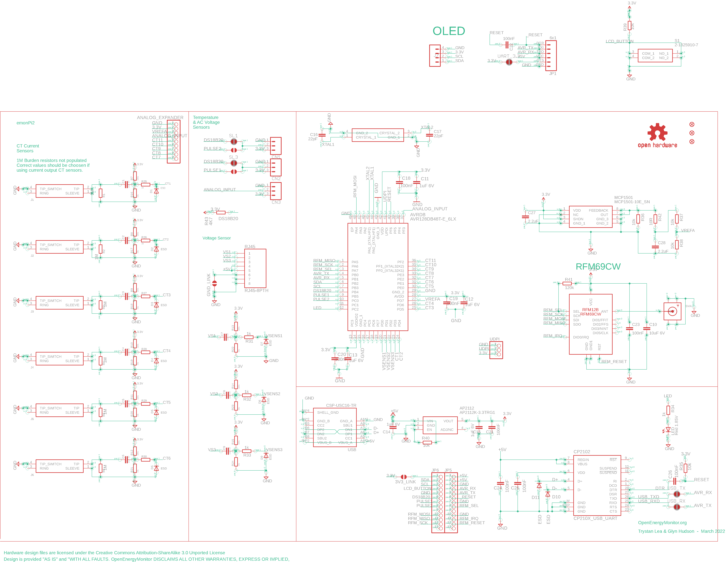Click the 3V3_LINK solder jumper
Viewport: 728px width, 562px height.
[x=404, y=477]
